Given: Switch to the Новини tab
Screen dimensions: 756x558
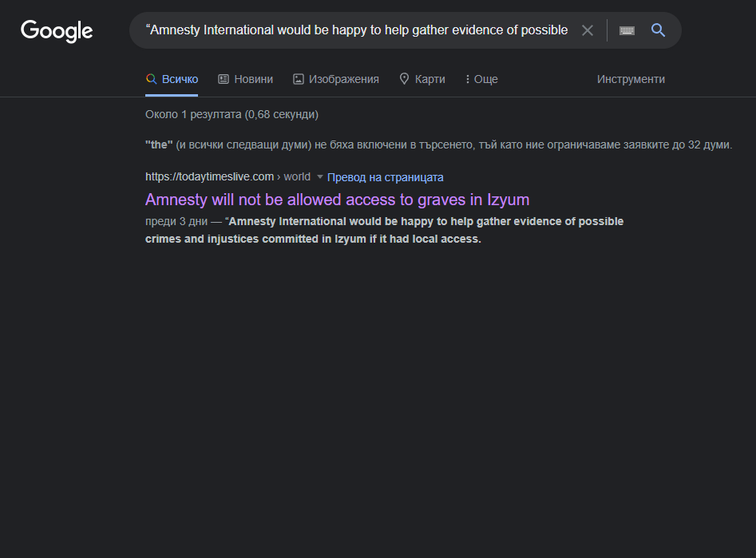Looking at the screenshot, I should [245, 79].
